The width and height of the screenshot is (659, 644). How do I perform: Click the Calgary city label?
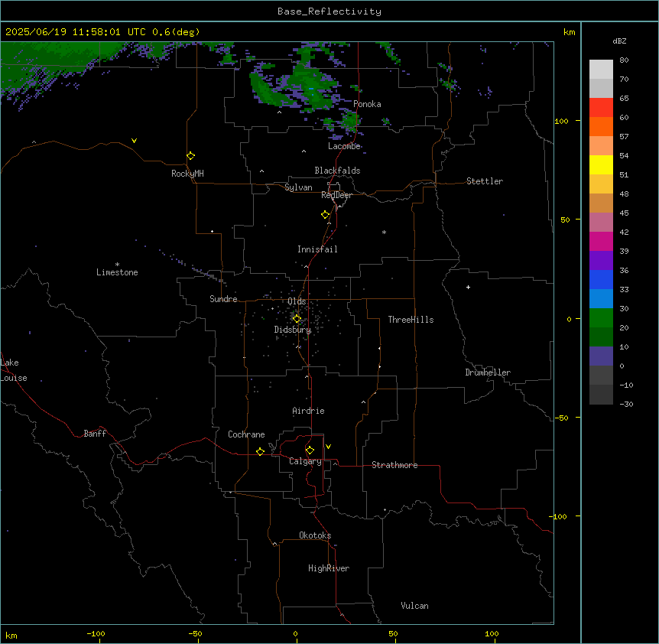(305, 461)
